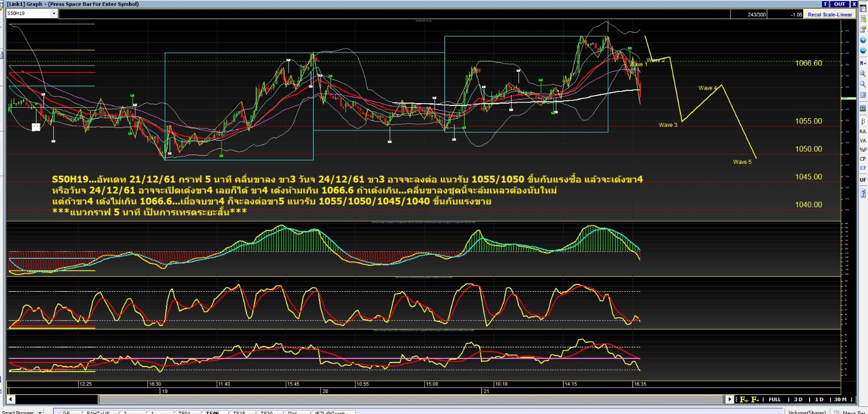This screenshot has width=868, height=414.
Task: Toggle the RA option in right toolbar
Action: coord(863,131)
